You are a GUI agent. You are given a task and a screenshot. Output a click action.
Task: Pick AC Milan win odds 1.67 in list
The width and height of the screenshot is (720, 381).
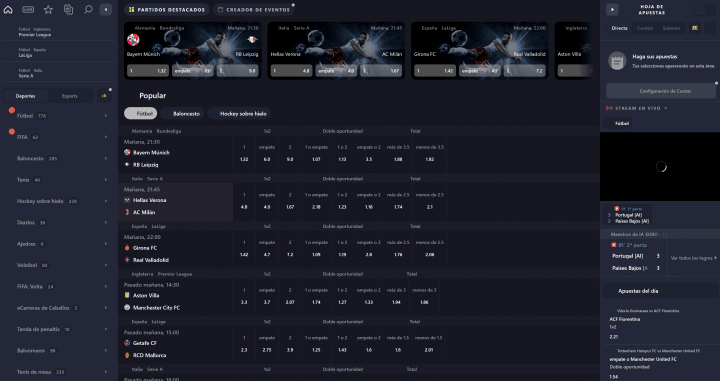[x=290, y=207]
